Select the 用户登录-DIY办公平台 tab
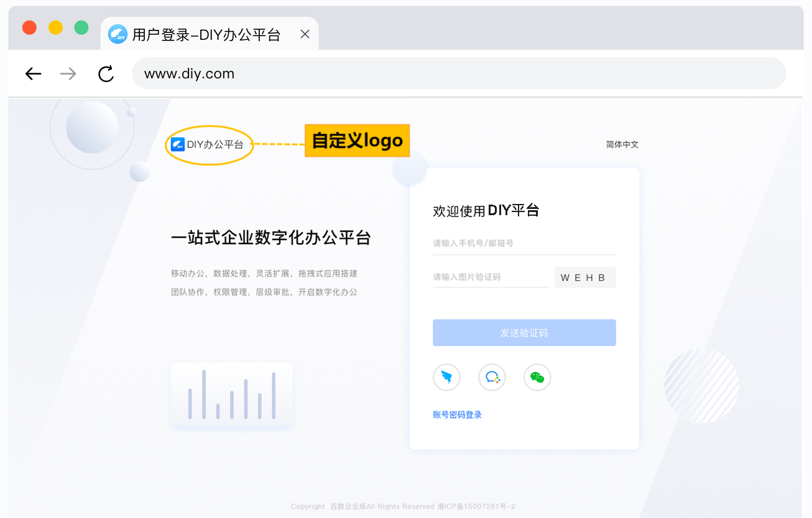Image resolution: width=812 pixels, height=518 pixels. (x=206, y=35)
